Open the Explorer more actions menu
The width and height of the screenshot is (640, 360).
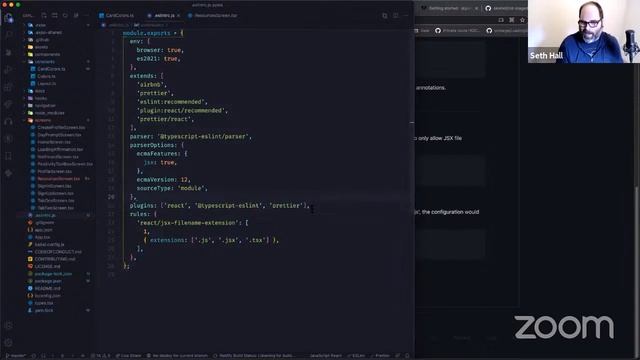pos(86,16)
